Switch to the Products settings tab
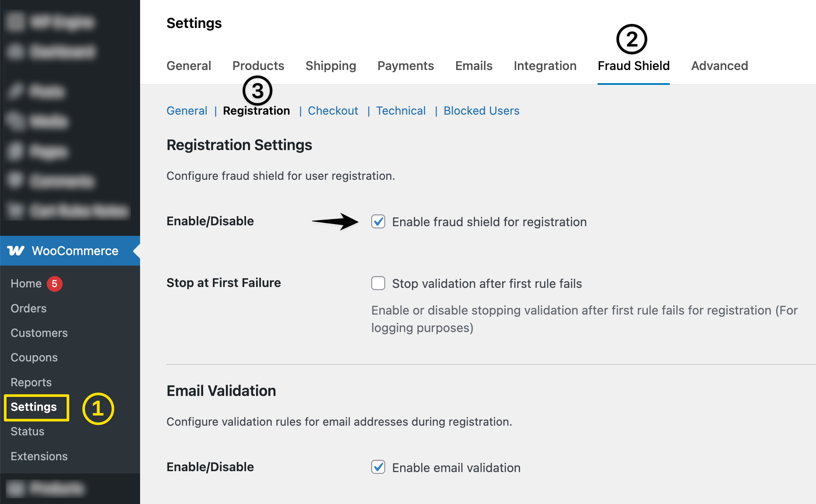 pos(258,66)
